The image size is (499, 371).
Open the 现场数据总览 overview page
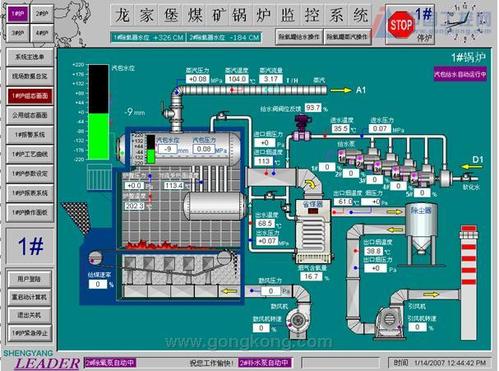pos(30,76)
